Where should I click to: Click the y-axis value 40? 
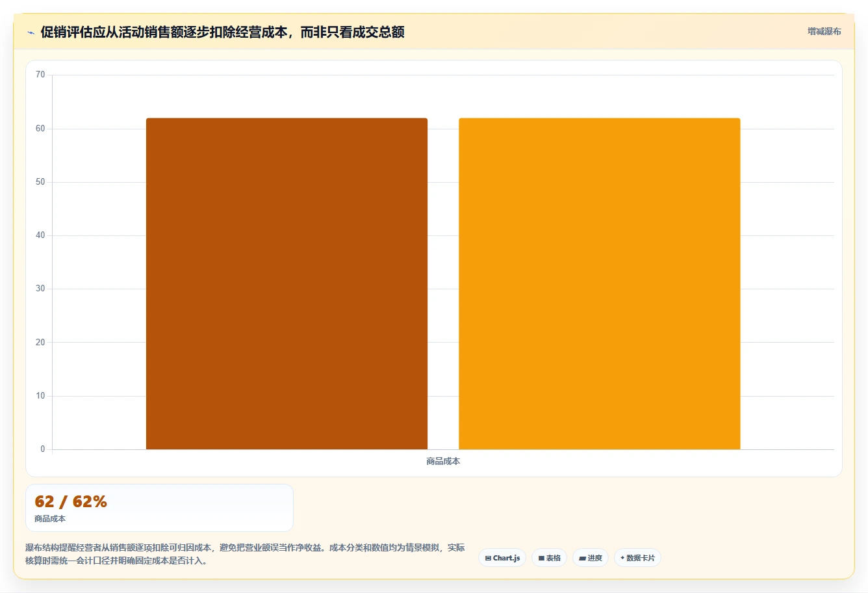click(x=40, y=235)
